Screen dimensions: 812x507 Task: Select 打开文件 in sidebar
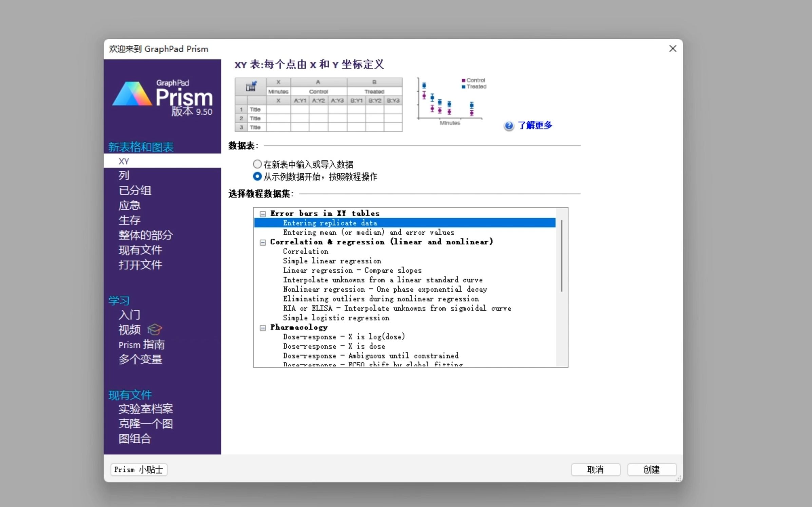[140, 265]
